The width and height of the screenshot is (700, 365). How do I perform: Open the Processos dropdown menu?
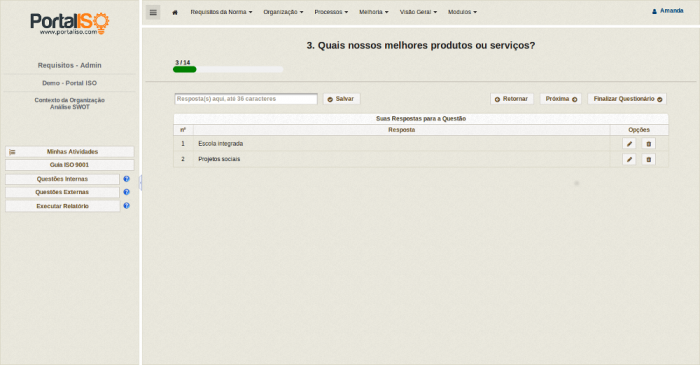tap(331, 12)
